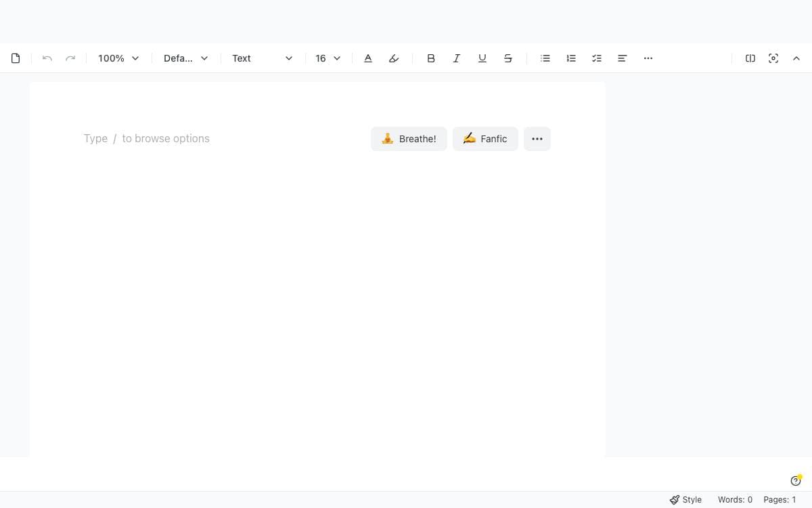This screenshot has width=812, height=508.
Task: Open the help icon near the bottom right
Action: click(796, 481)
